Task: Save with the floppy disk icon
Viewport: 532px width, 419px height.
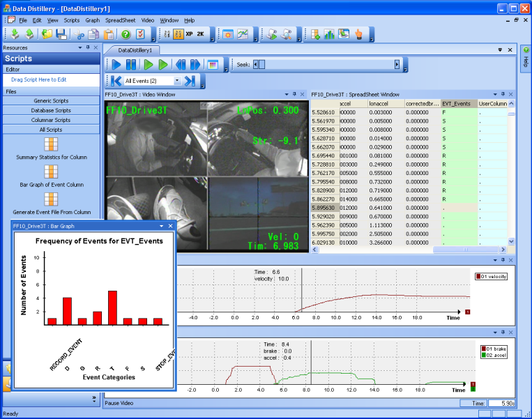Action: tap(61, 34)
